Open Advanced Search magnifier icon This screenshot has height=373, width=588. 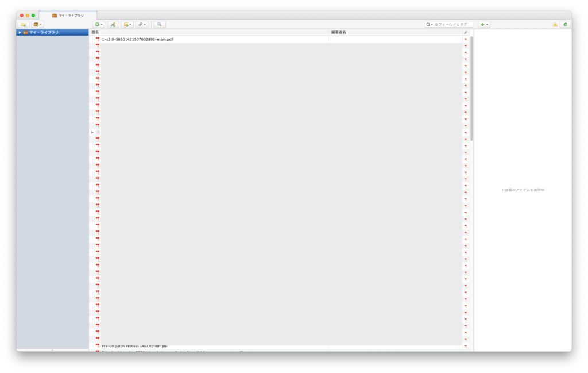[x=159, y=25]
